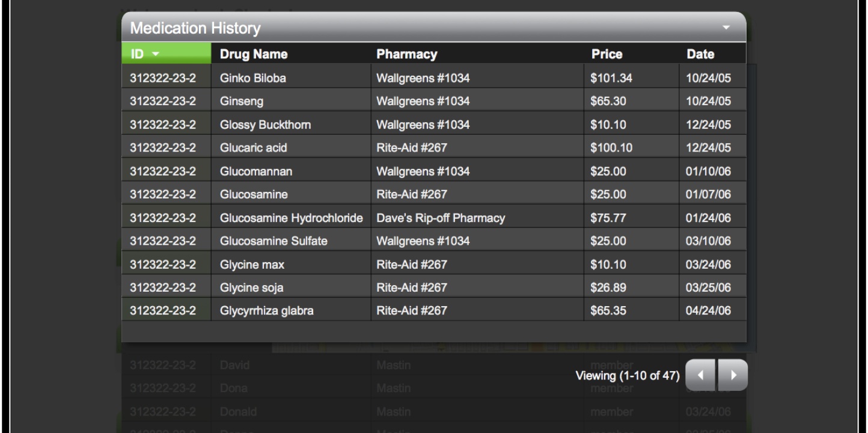Sort table by Price header

pos(607,55)
